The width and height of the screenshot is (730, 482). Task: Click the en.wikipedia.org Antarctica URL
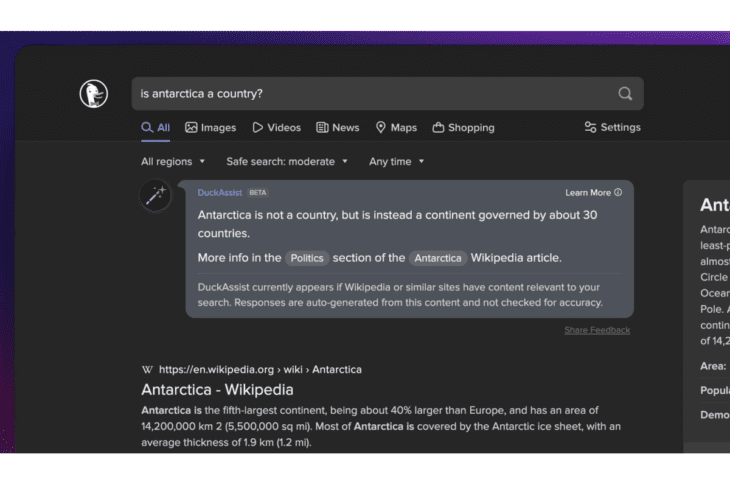260,370
